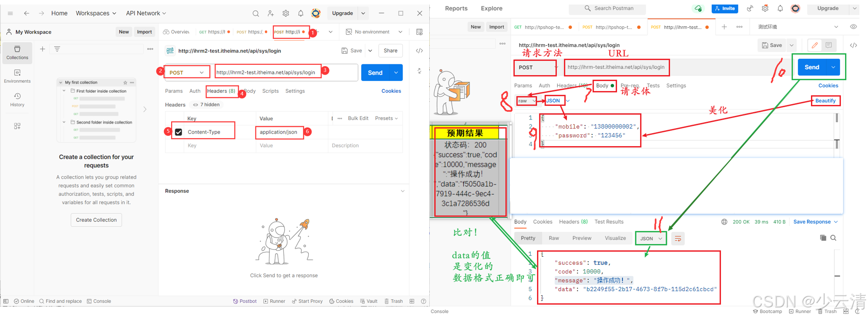Click Beautify link in right body editor

pyautogui.click(x=825, y=101)
